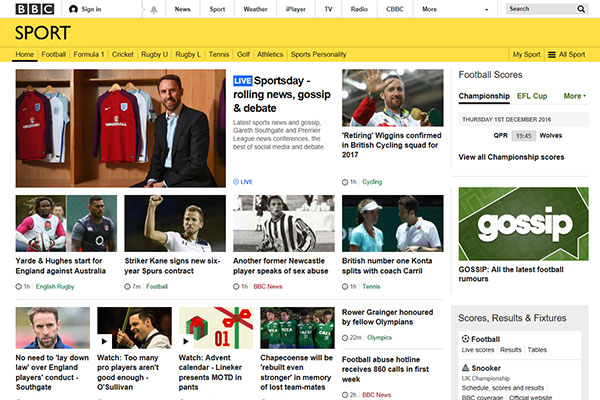Click the Olympics category tag

tap(379, 338)
